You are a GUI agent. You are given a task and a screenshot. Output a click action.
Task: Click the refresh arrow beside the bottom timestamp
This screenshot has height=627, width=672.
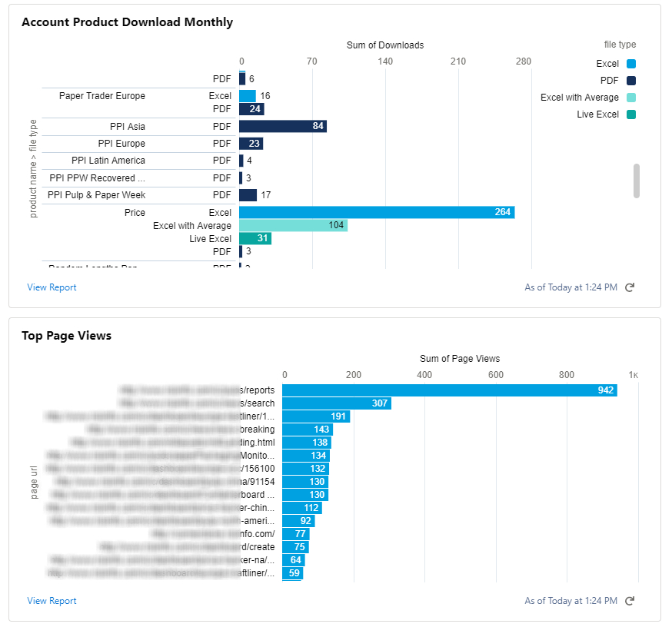pos(630,600)
